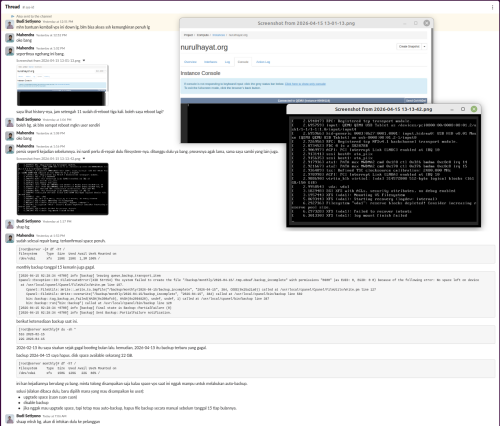This screenshot has width=500, height=426.
Task: Maximize the 13-01-13.png image viewer window
Action: point(416,23)
